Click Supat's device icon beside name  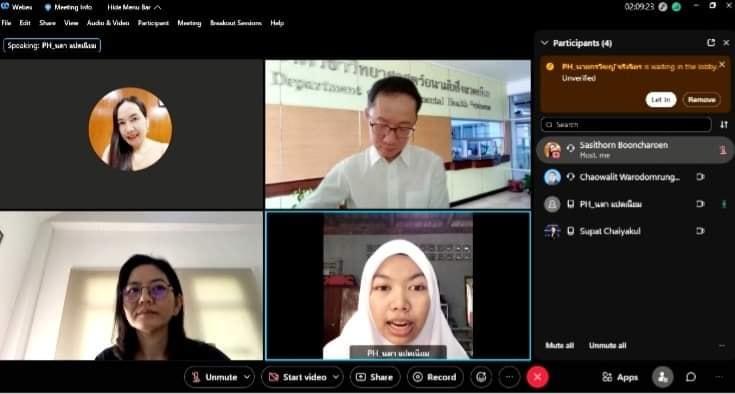pos(570,231)
